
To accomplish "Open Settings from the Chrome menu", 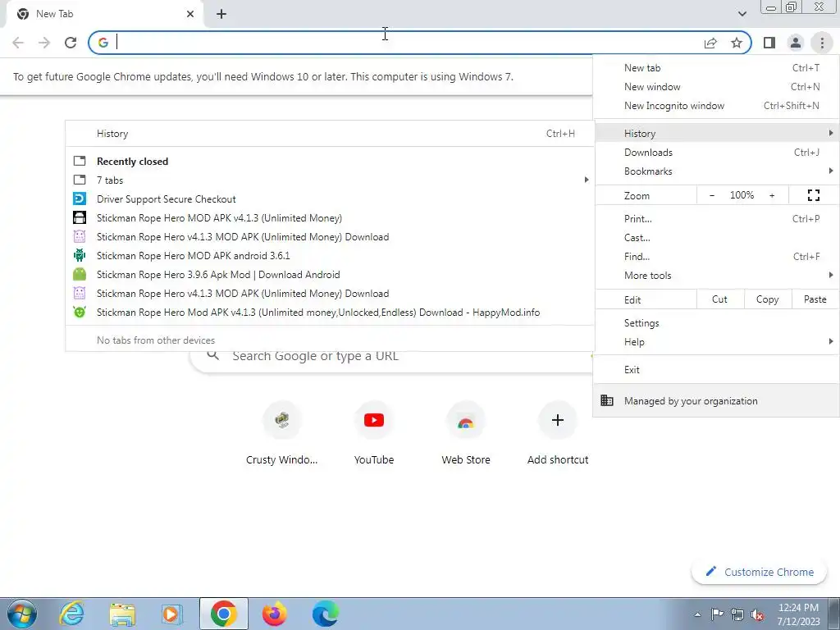I will click(x=716, y=323).
